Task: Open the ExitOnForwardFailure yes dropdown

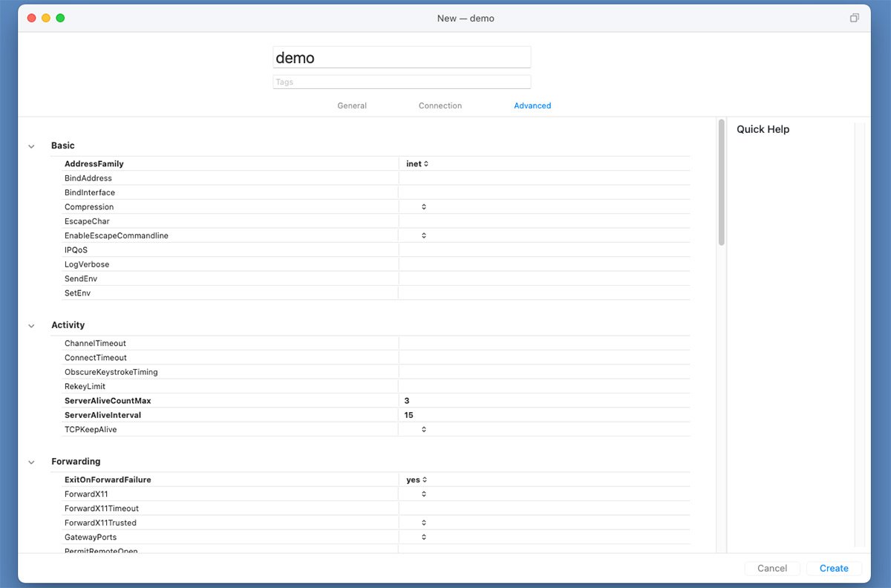Action: [x=417, y=480]
